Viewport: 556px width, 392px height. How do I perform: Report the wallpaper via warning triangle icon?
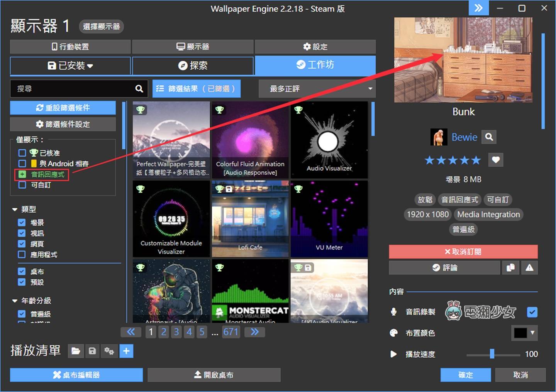(529, 267)
